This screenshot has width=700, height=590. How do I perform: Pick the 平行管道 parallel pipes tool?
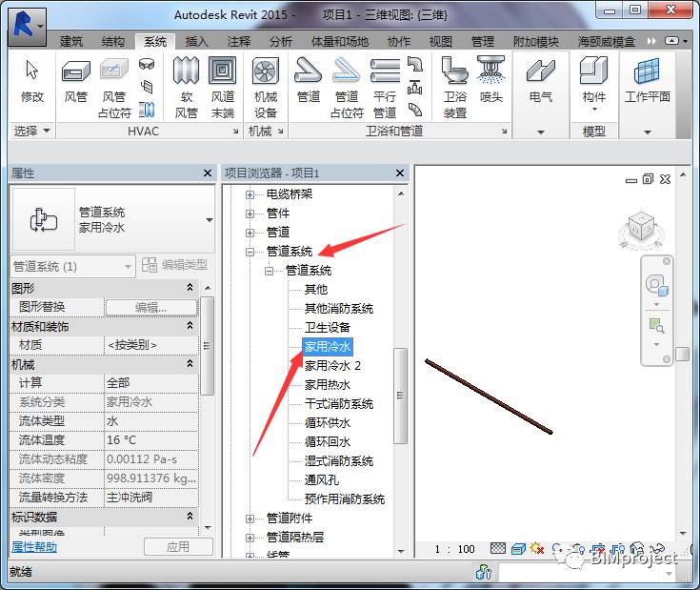coord(385,88)
